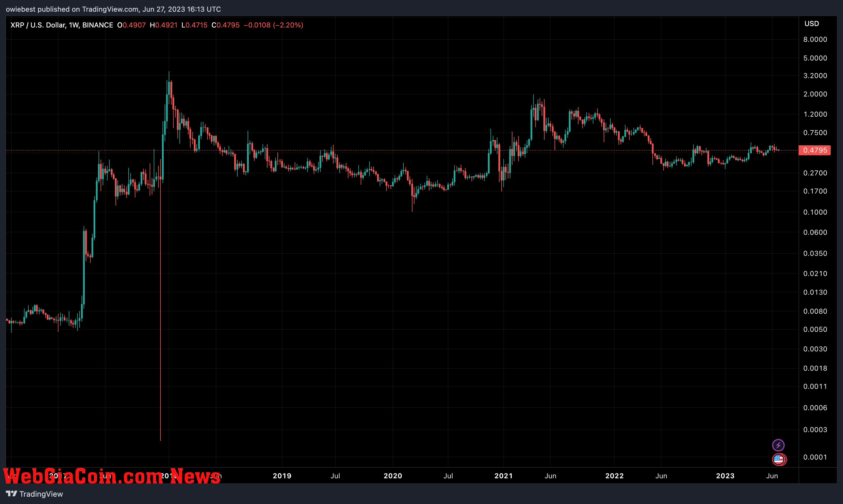This screenshot has height=504, width=843.
Task: Click the 0.0050 price scale label
Action: (815, 329)
